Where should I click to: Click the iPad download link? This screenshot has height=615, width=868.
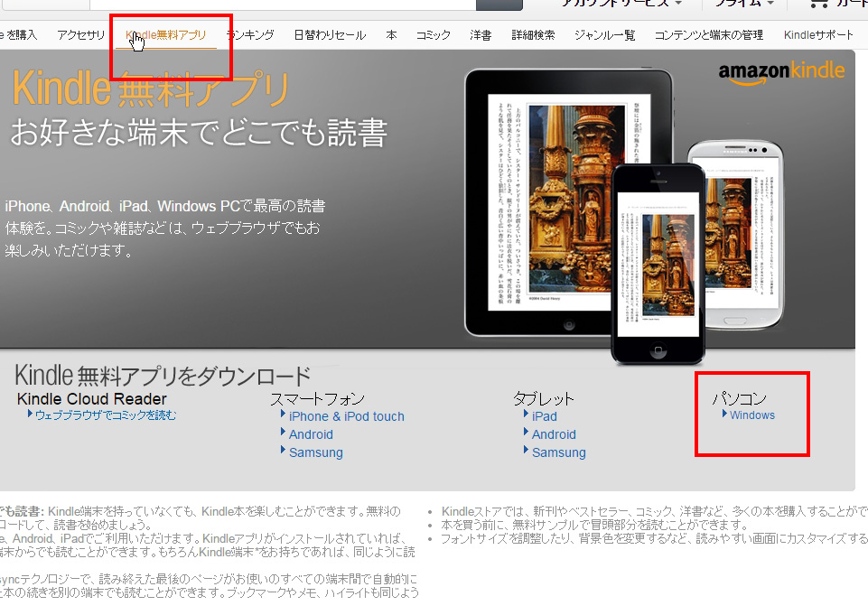pyautogui.click(x=544, y=416)
